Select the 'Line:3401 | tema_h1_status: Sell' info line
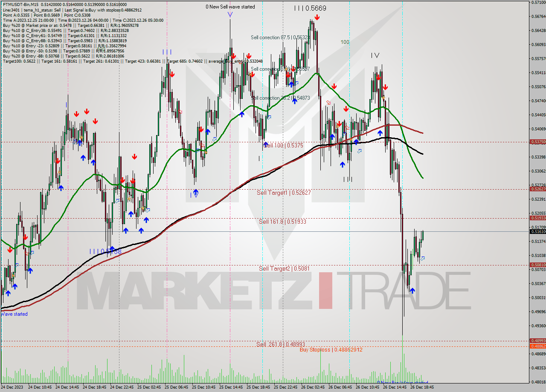 pyautogui.click(x=72, y=10)
